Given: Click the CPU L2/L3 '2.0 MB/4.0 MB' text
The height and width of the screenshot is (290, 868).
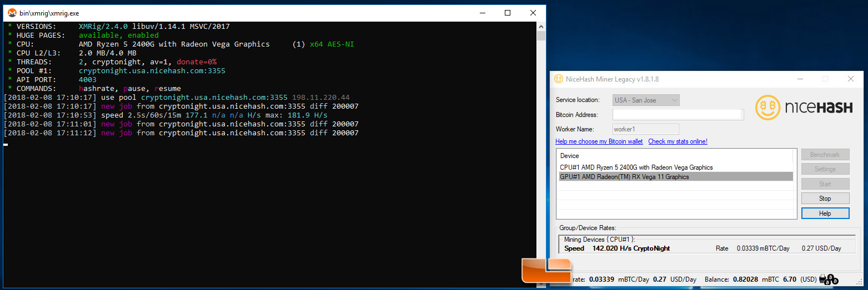Looking at the screenshot, I should (x=107, y=53).
